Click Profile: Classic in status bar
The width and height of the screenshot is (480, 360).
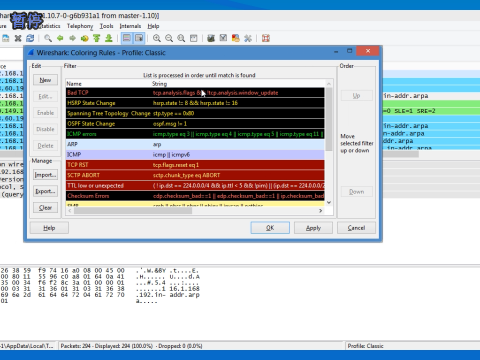point(365,346)
